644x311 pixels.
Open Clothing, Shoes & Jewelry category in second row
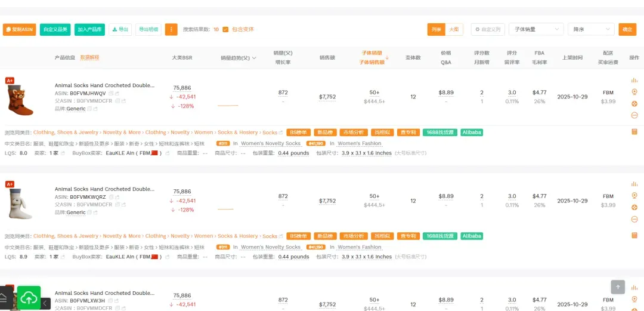pyautogui.click(x=66, y=236)
